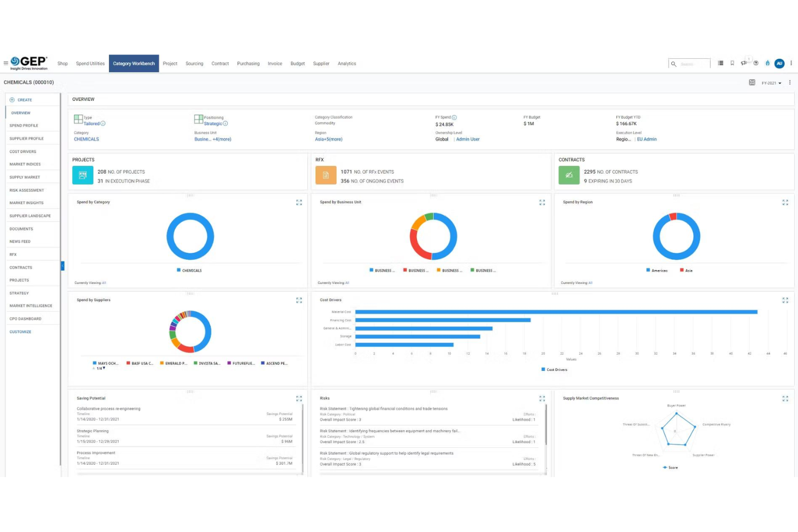Screen dimensions: 798x532
Task: Open the task list icon in header
Action: [720, 63]
